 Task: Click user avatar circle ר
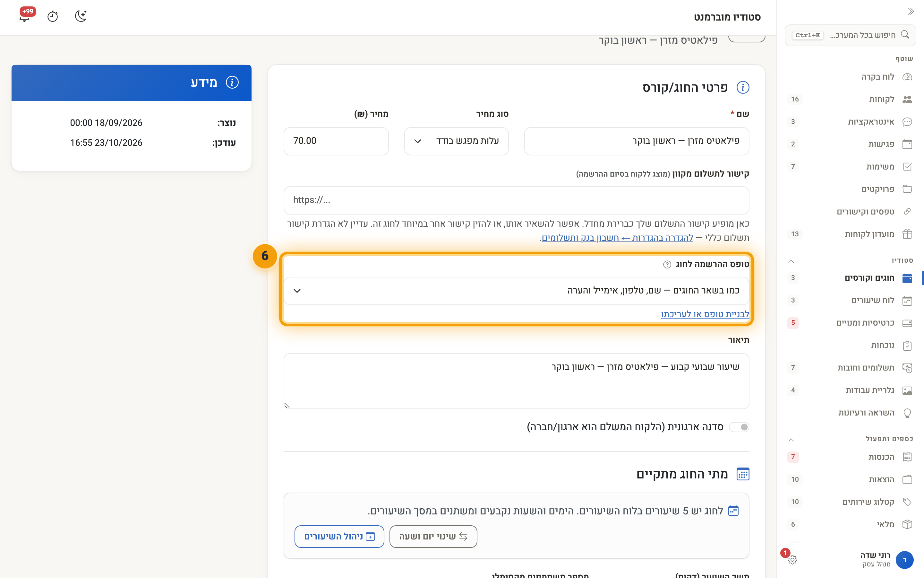(904, 560)
